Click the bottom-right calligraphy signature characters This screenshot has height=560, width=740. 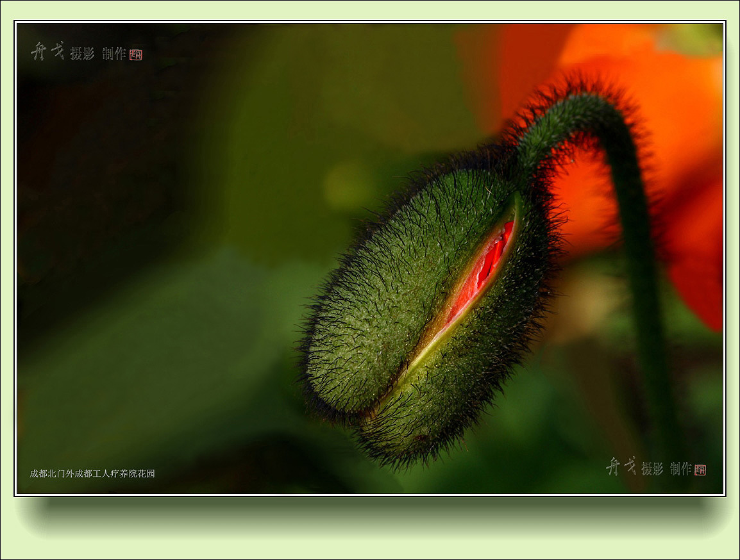(621, 466)
